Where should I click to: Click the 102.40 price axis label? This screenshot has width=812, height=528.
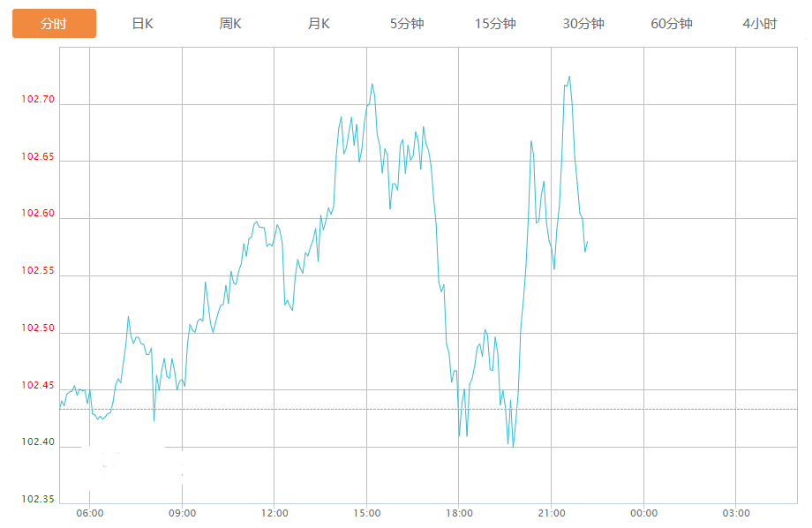[x=38, y=442]
